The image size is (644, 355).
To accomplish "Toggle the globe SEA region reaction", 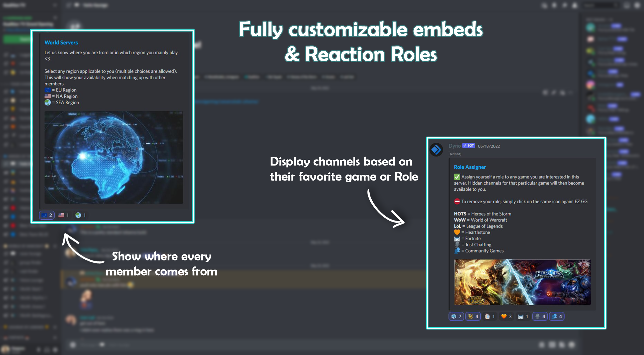I will [80, 215].
